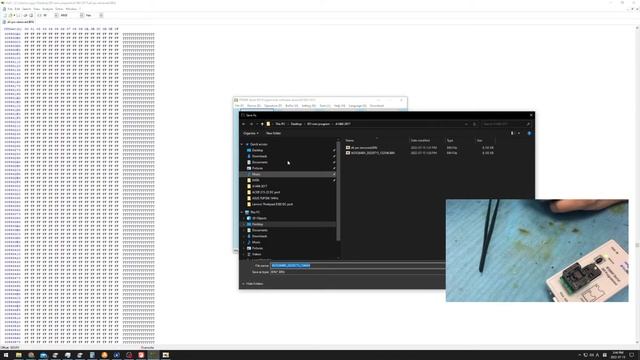Click the New file icon in HxD toolbar
This screenshot has height=360, width=640.
click(5, 15)
